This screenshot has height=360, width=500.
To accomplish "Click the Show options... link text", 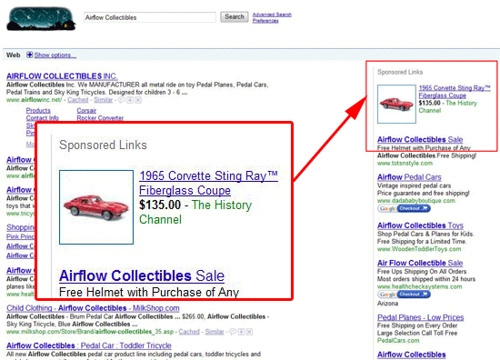I will point(55,55).
